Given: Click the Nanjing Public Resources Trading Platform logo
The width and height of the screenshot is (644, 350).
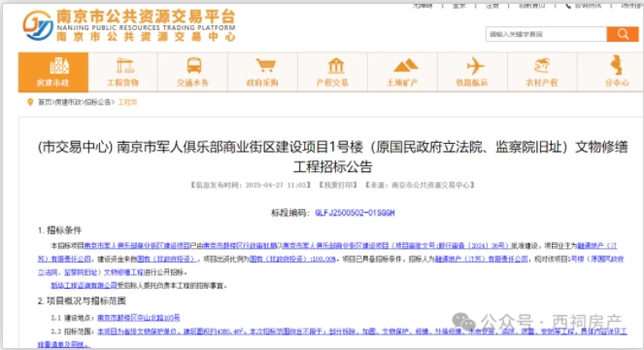Looking at the screenshot, I should pyautogui.click(x=129, y=25).
